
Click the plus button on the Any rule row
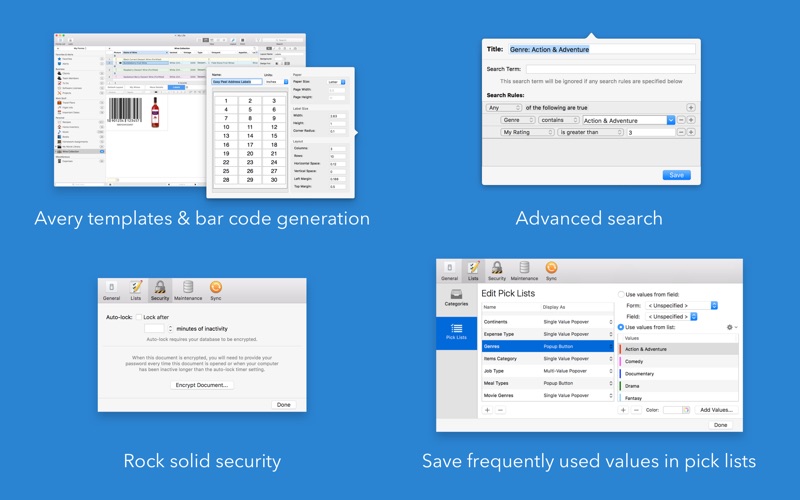click(690, 107)
